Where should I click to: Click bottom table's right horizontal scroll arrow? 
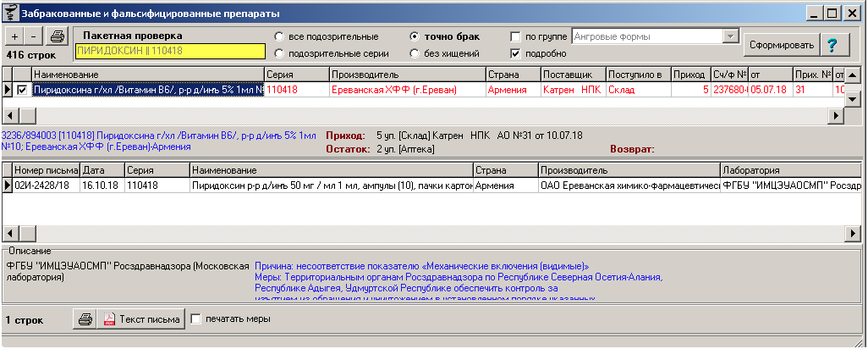pos(853,234)
